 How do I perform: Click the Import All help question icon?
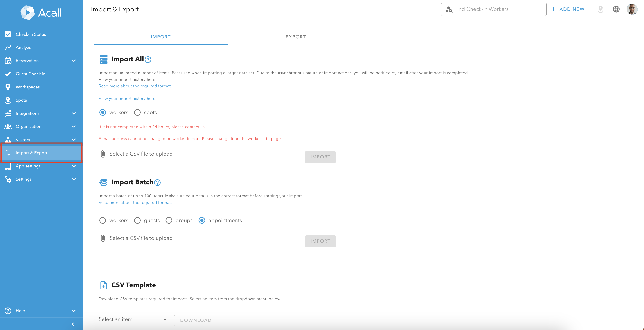point(148,59)
